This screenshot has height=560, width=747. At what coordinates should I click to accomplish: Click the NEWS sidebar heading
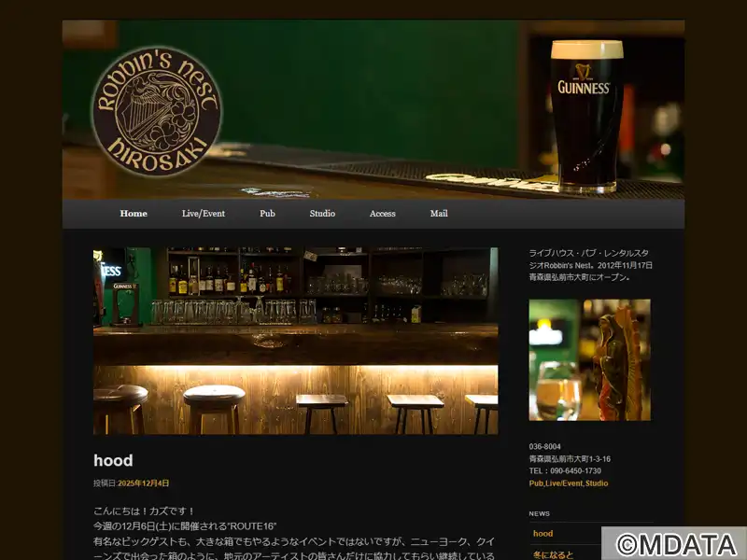(540, 514)
